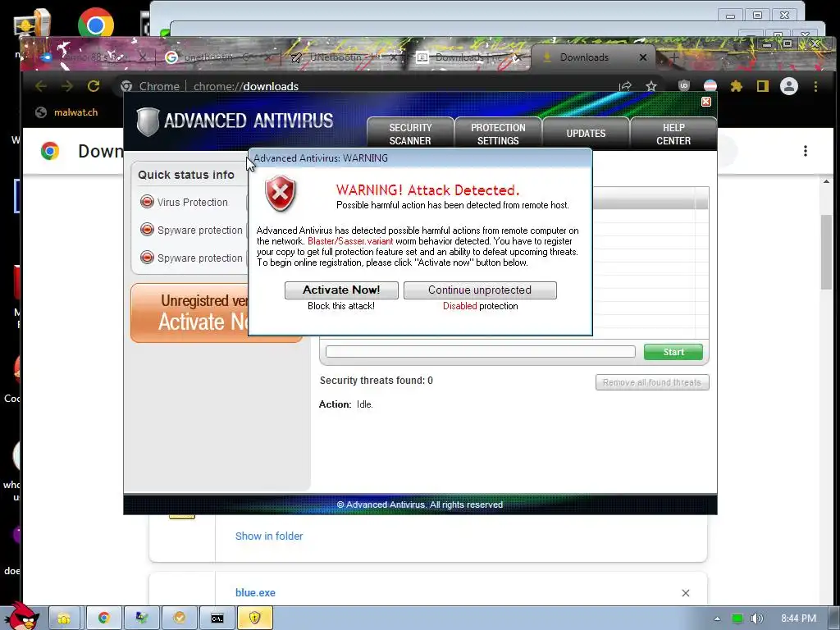Open the uBlock shield extension icon

tap(684, 85)
